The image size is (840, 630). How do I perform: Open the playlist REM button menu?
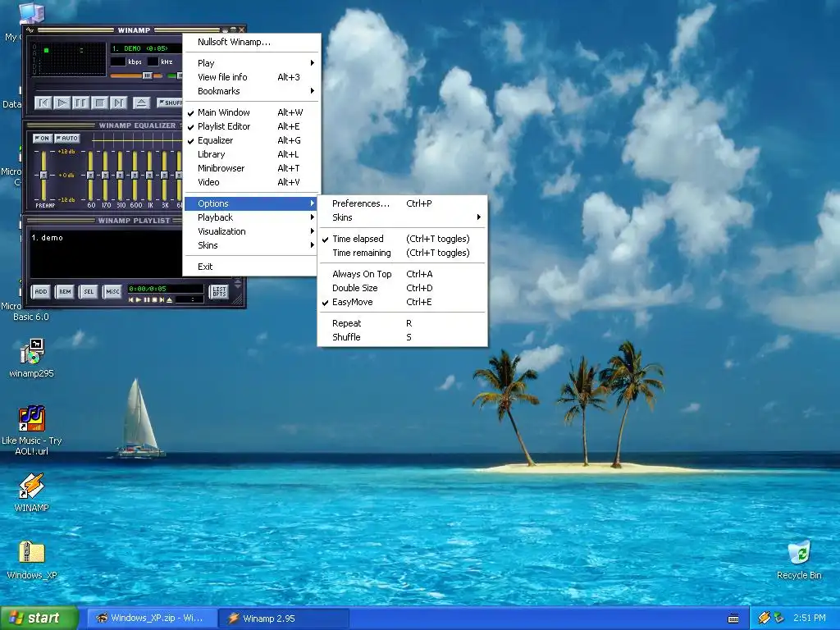pos(65,292)
